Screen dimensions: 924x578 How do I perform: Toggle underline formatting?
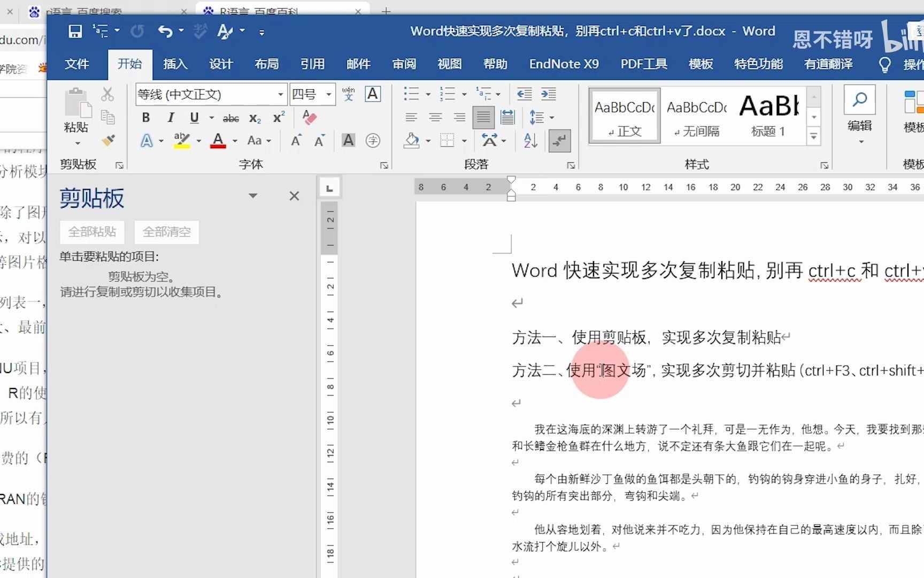pos(194,118)
